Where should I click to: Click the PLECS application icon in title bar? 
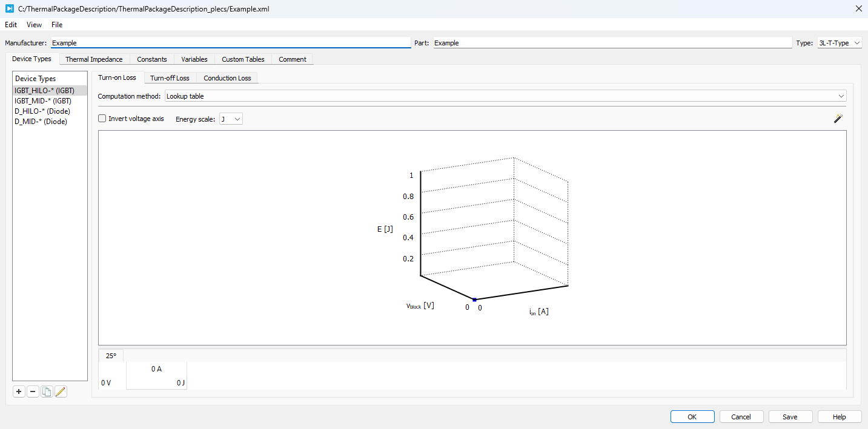tap(9, 8)
